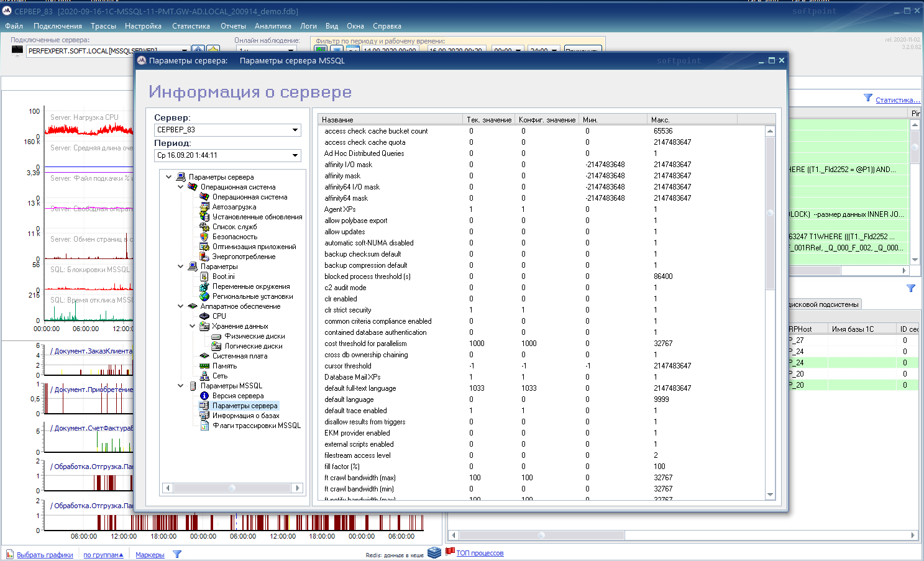
Task: Collapse the Параметры MSSQL group
Action: point(181,386)
